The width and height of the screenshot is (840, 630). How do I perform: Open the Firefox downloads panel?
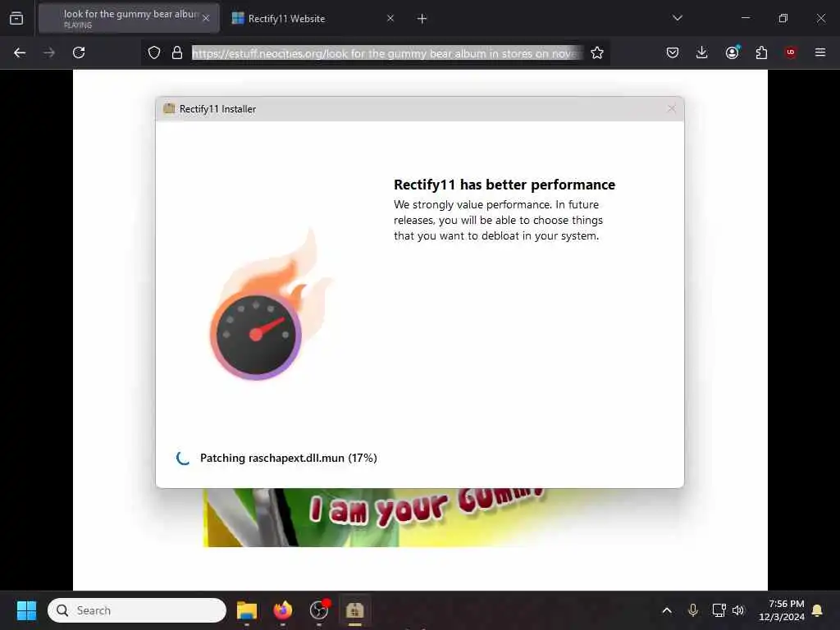coord(702,52)
